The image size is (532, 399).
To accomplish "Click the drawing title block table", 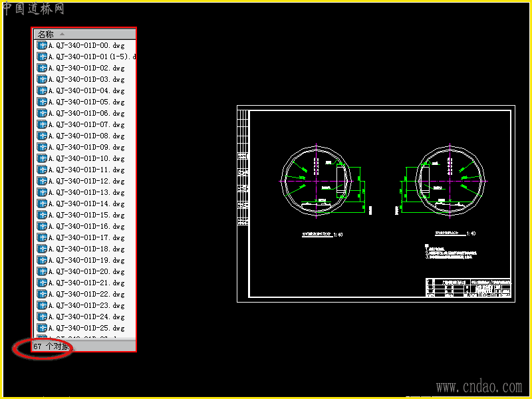I will [x=468, y=288].
